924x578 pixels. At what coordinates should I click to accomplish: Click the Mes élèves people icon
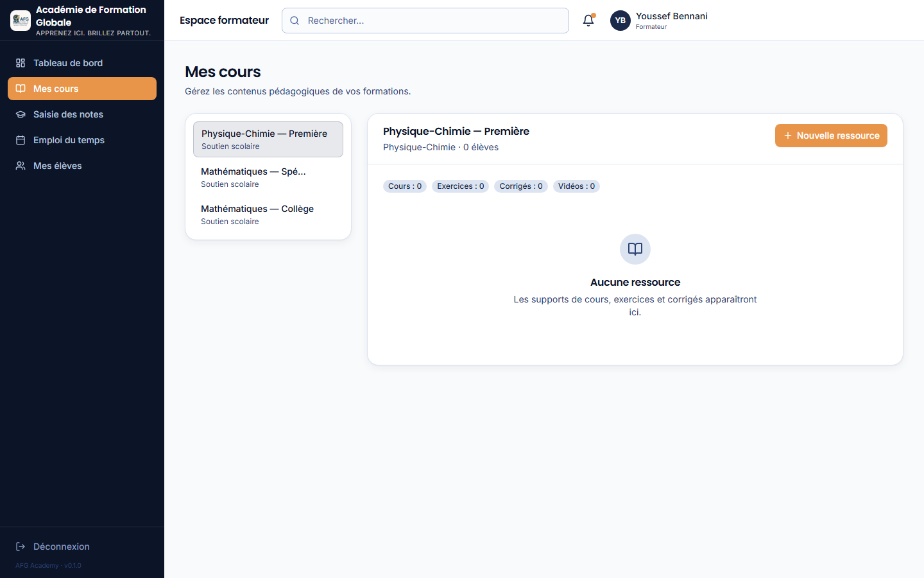coord(21,166)
